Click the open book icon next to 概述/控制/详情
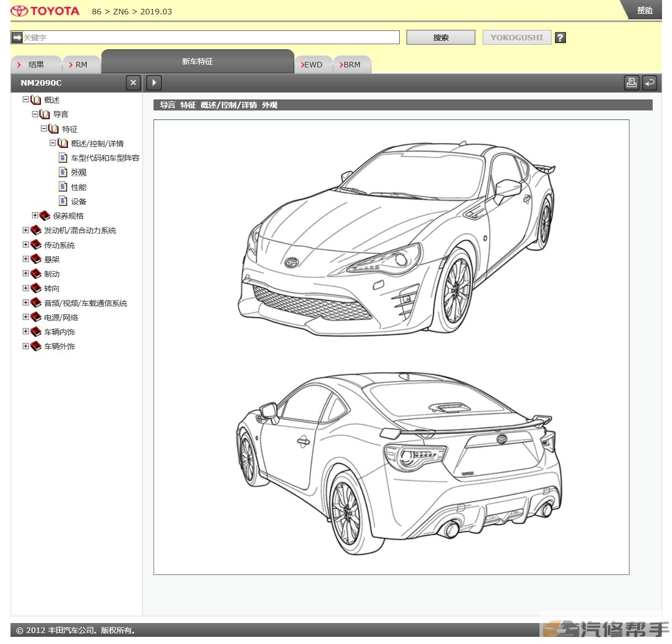This screenshot has height=644, width=672. click(63, 143)
